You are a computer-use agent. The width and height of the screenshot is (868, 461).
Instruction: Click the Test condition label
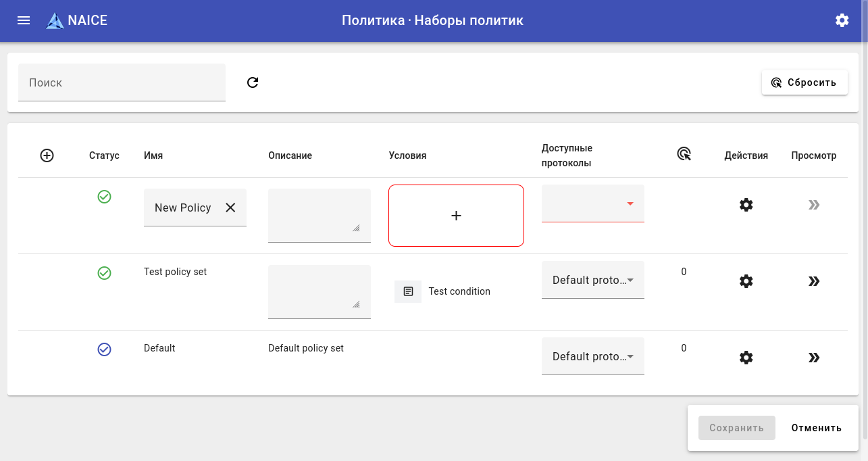point(459,291)
